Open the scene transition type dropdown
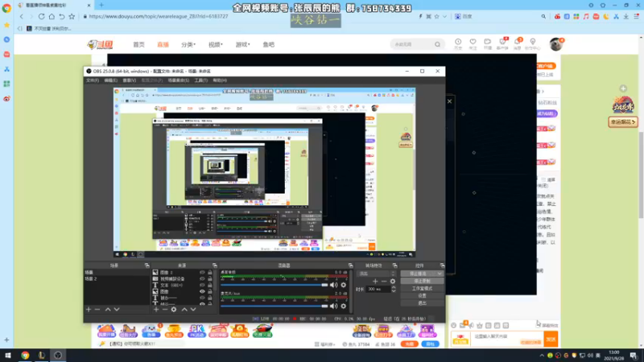 coord(376,274)
